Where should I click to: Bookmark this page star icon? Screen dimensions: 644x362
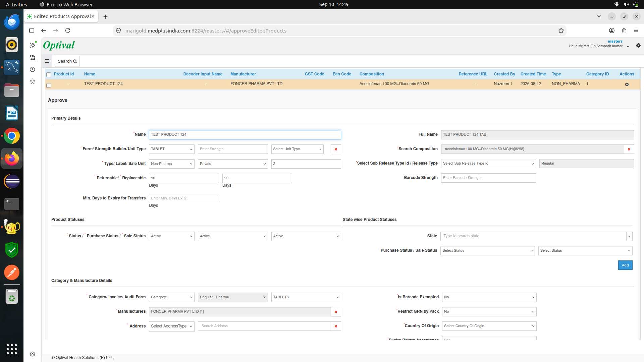click(561, 31)
